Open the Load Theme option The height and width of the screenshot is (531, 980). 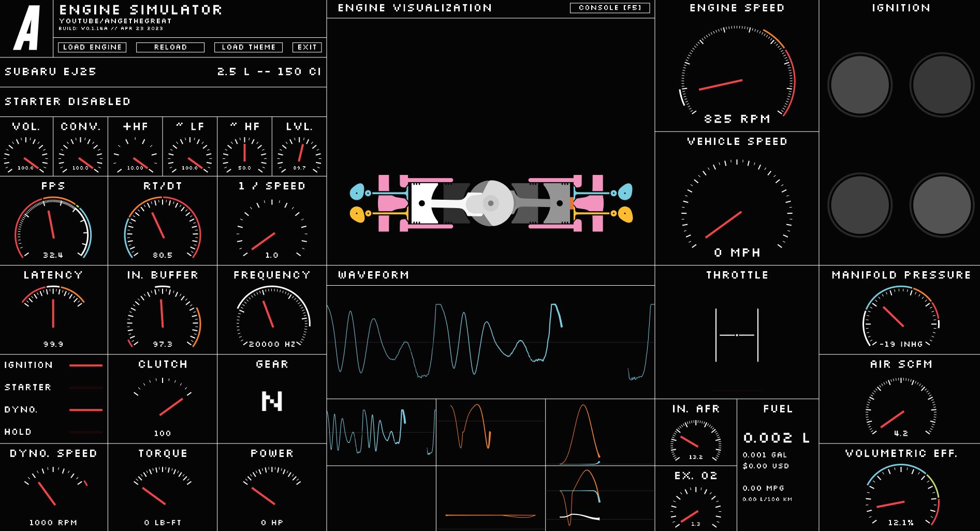[x=248, y=47]
